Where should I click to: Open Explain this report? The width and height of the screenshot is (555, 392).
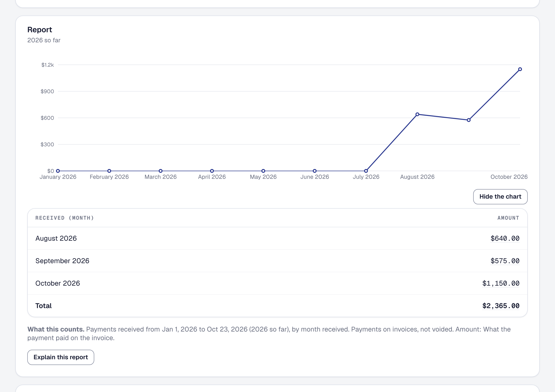(61, 357)
